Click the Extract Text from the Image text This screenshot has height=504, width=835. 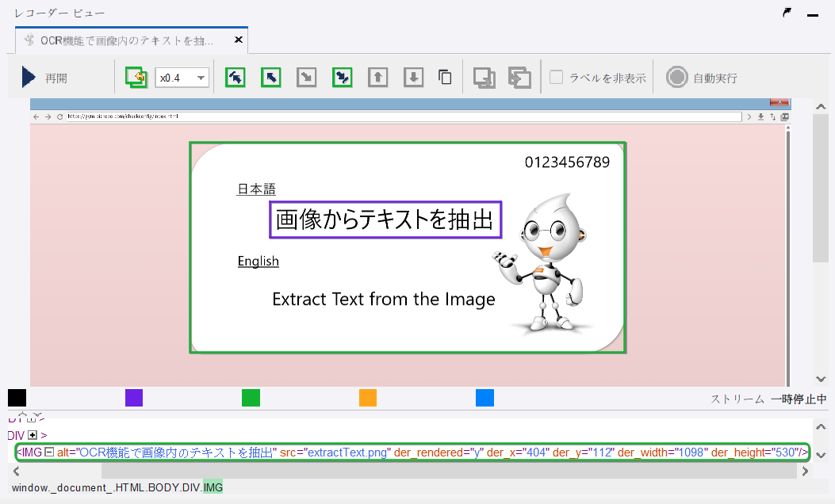[x=384, y=299]
